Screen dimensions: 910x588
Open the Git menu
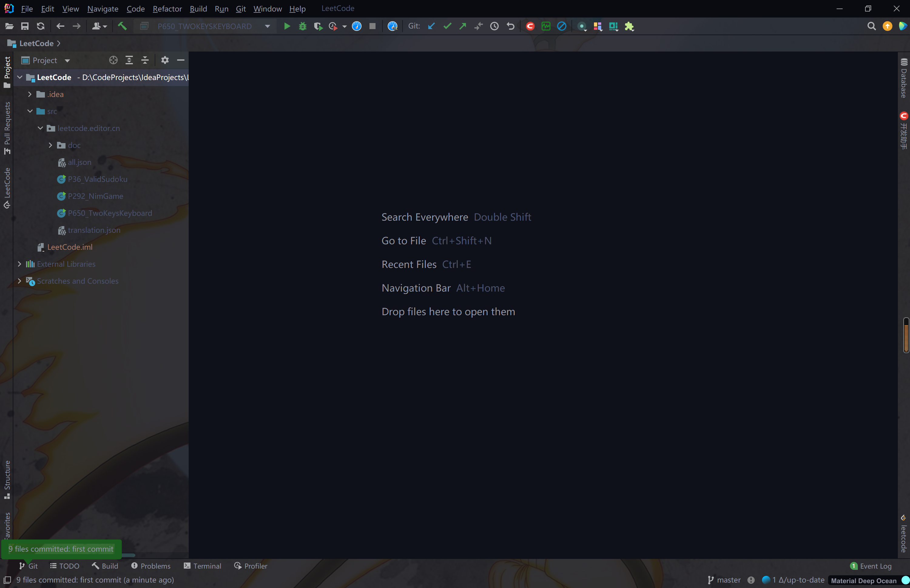coord(241,8)
